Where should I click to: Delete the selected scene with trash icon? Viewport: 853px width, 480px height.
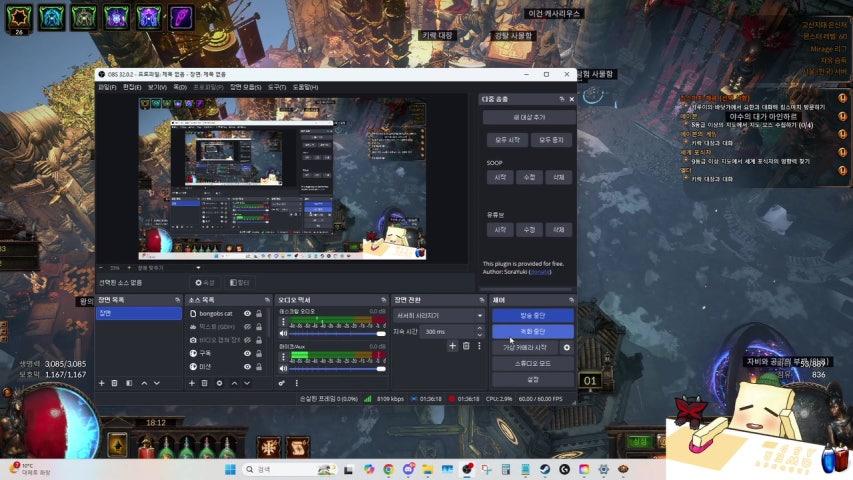pyautogui.click(x=115, y=383)
